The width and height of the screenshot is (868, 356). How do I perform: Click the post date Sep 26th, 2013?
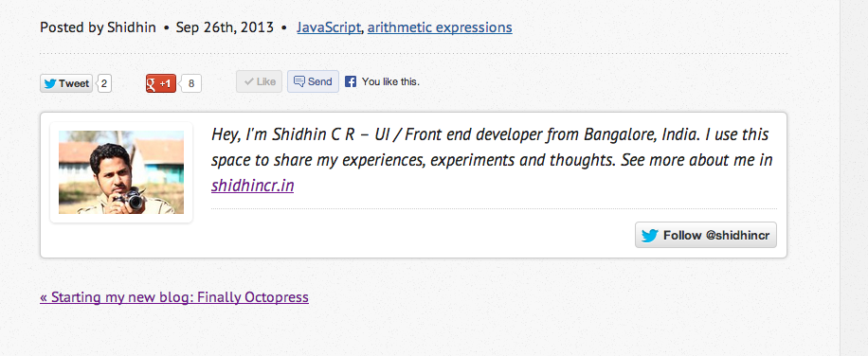click(225, 27)
